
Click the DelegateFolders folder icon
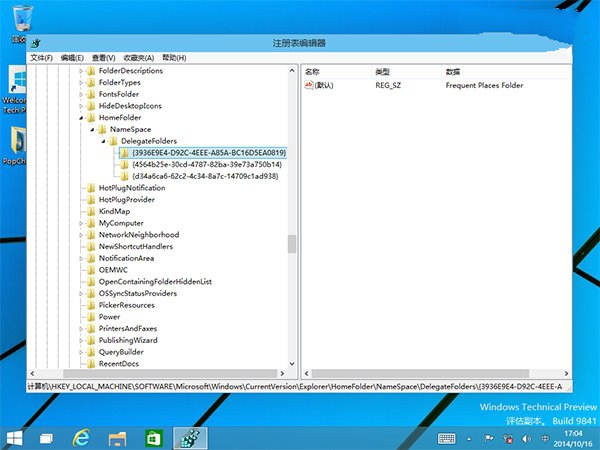[113, 141]
